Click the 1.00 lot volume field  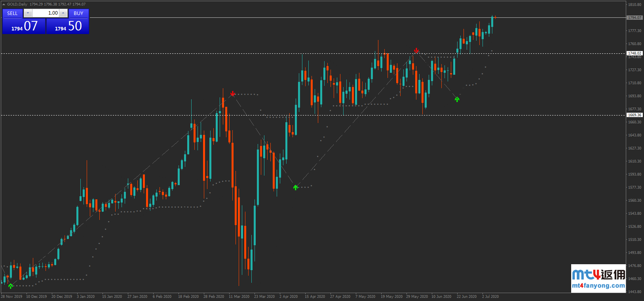coord(46,13)
